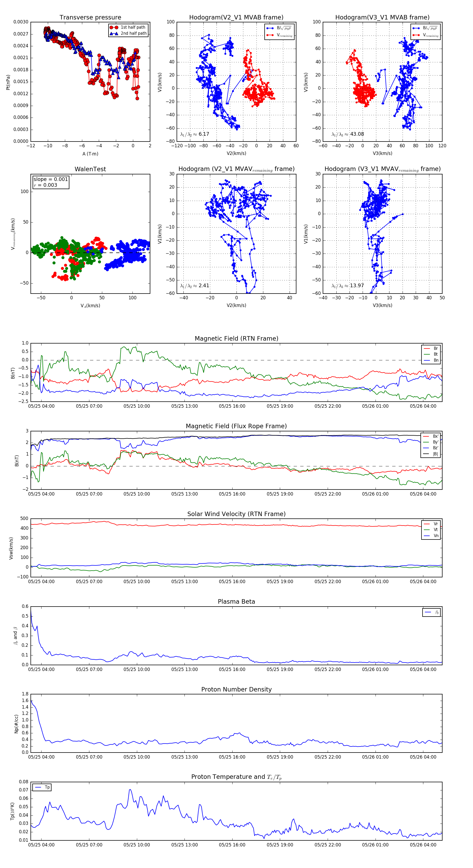Click the Bz' legend entry
Viewport: 473px width, 868px height.
(431, 448)
